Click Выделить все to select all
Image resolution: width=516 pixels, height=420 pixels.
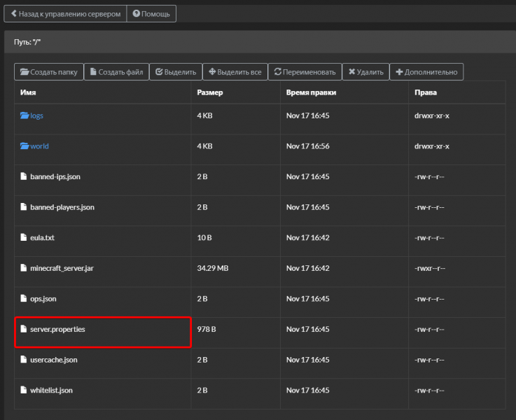[235, 71]
